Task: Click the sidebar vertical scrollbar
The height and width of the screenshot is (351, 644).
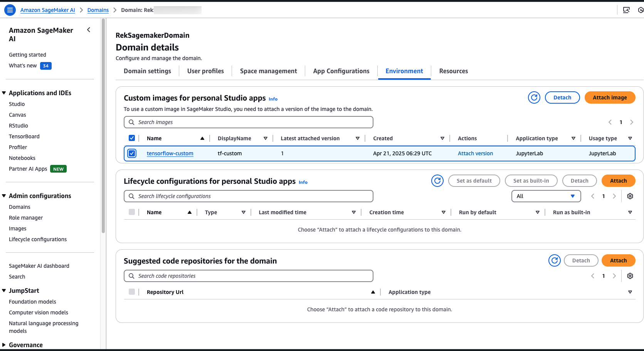Action: (x=103, y=126)
